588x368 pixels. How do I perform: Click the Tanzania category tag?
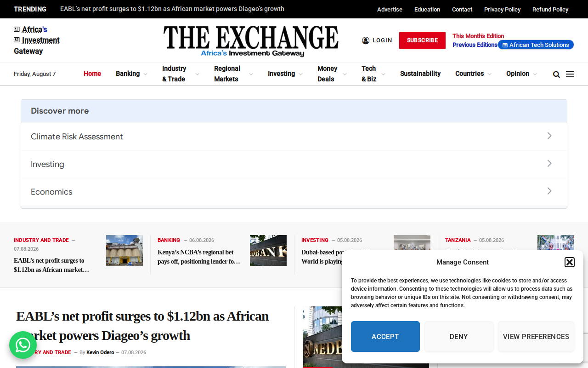click(458, 240)
